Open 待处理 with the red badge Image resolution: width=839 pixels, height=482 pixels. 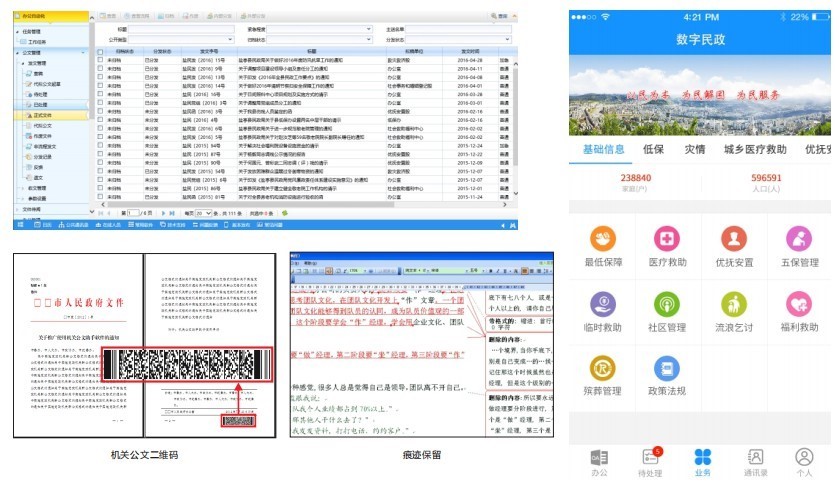[650, 463]
